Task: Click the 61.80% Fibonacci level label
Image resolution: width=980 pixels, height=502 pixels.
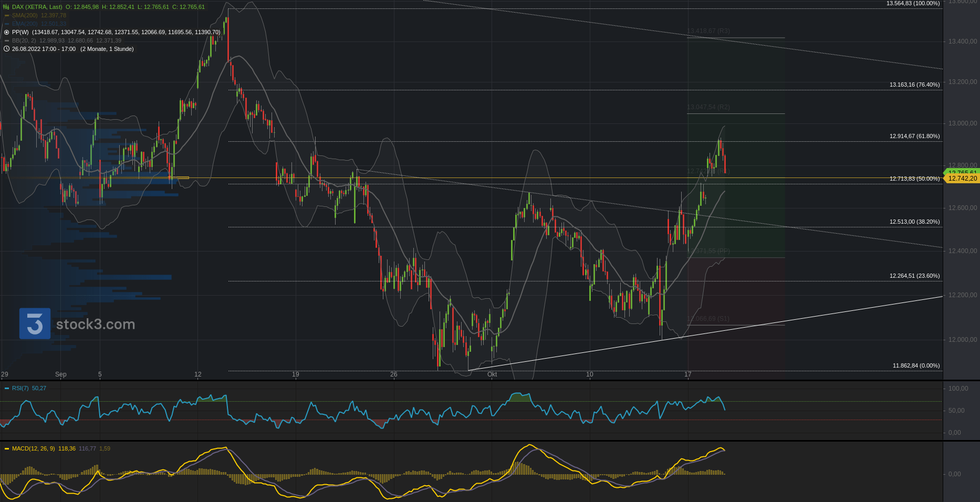Action: [x=914, y=136]
